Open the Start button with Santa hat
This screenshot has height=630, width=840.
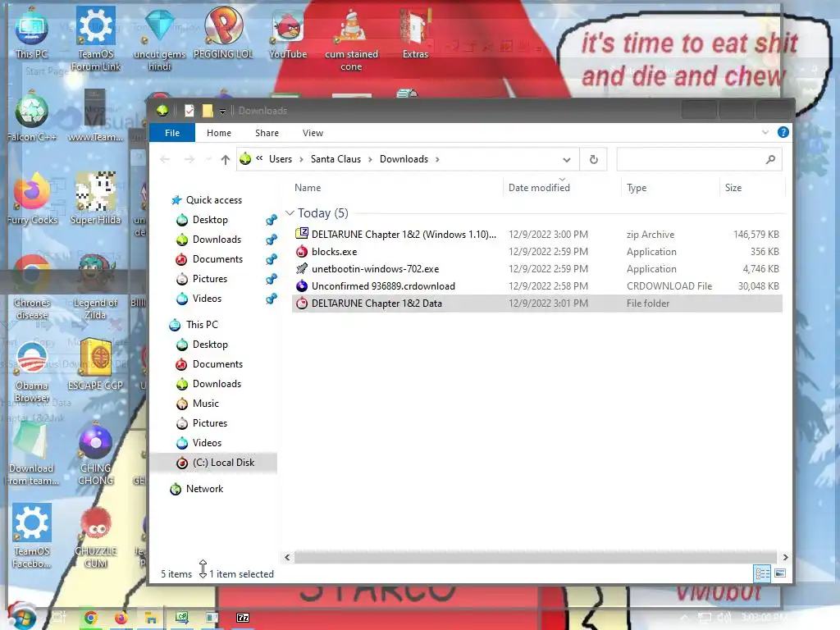(x=22, y=616)
